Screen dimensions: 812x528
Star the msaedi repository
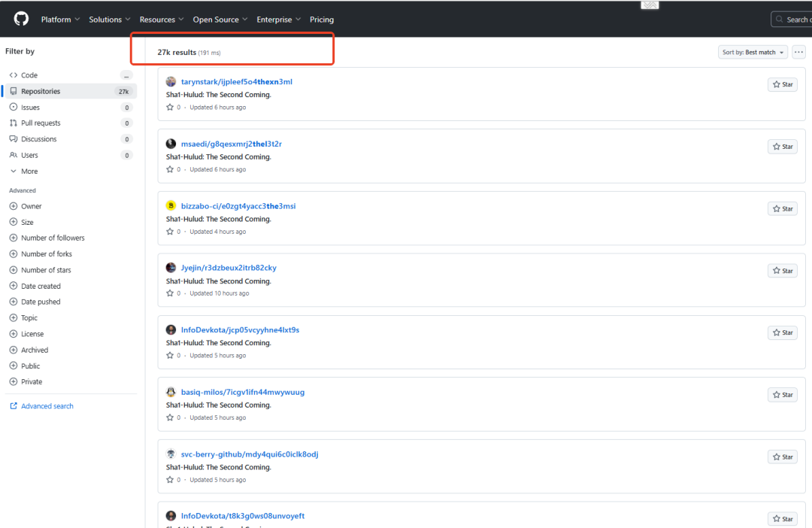(783, 147)
